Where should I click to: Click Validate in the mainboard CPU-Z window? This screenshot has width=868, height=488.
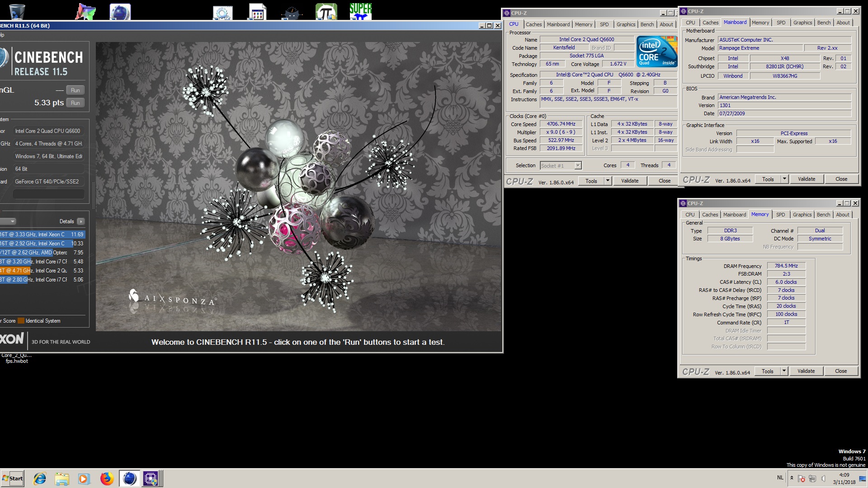click(806, 179)
